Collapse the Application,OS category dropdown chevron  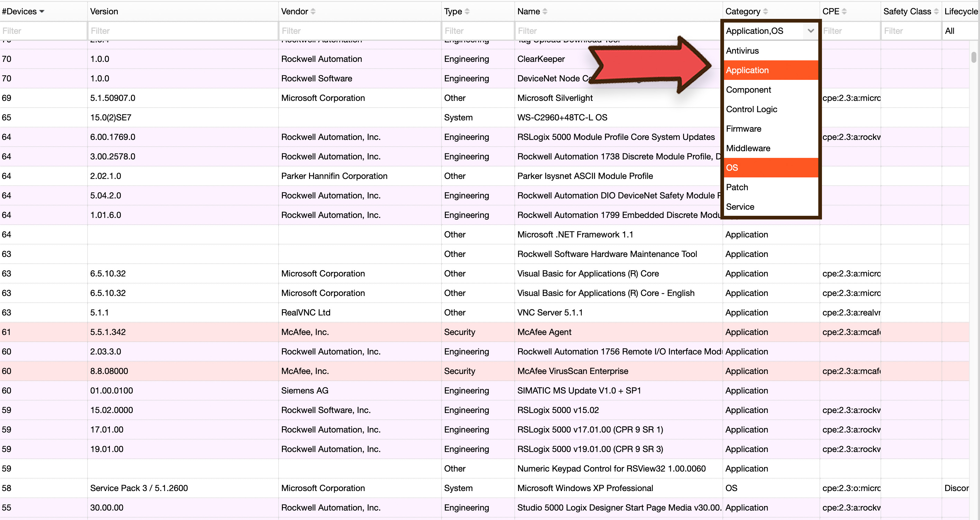[x=810, y=31]
